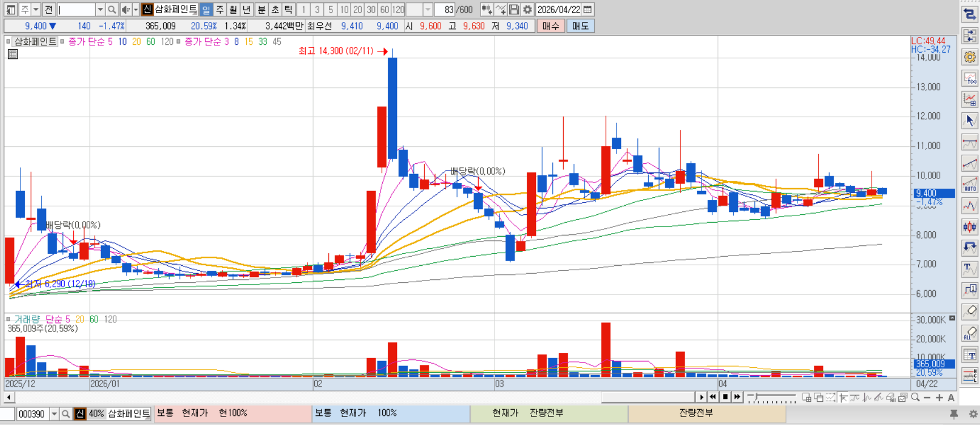Click the 전 button in top toolbar

pyautogui.click(x=49, y=10)
